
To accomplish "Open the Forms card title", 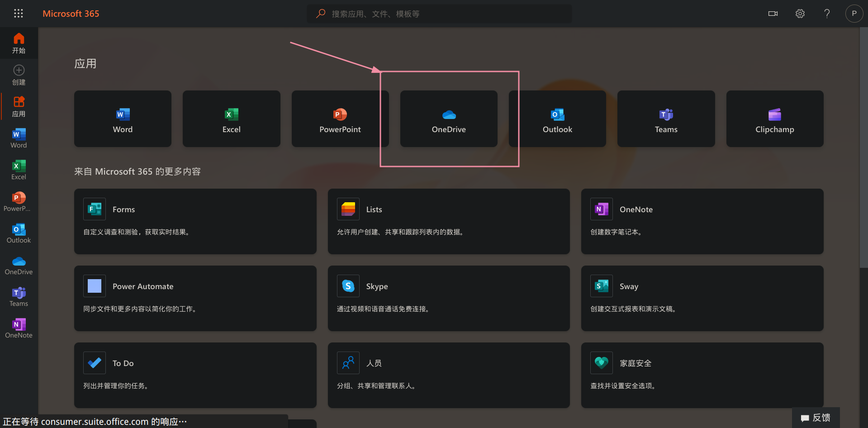I will click(x=123, y=209).
